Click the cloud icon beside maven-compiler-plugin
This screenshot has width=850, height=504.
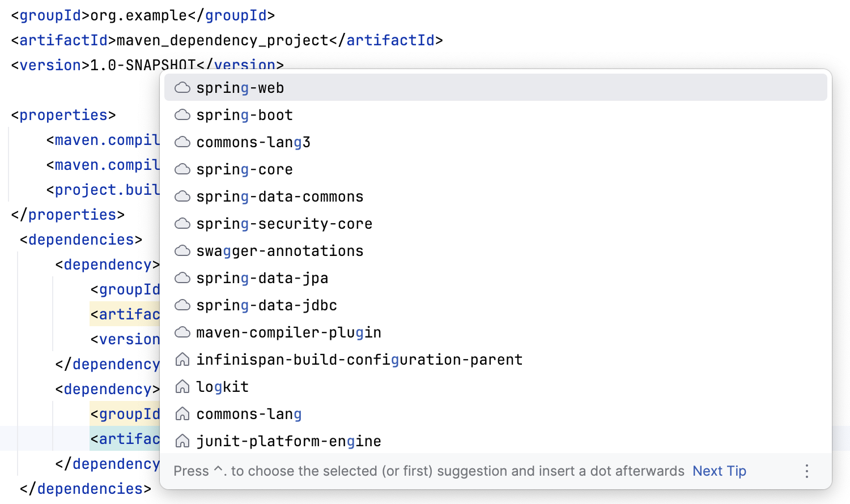182,332
